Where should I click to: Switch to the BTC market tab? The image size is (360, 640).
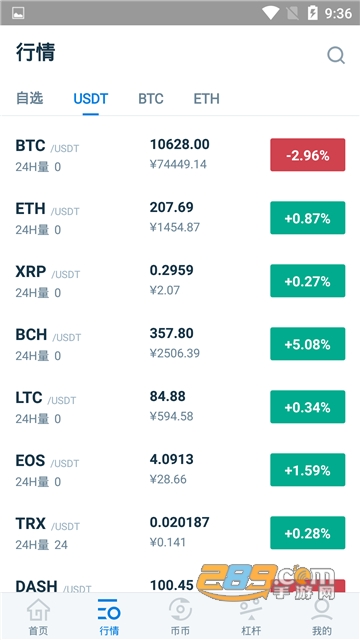pos(151,98)
